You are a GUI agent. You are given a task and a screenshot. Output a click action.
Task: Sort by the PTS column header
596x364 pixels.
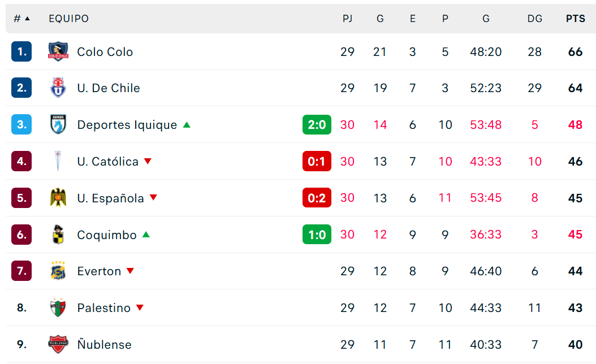pos(575,19)
